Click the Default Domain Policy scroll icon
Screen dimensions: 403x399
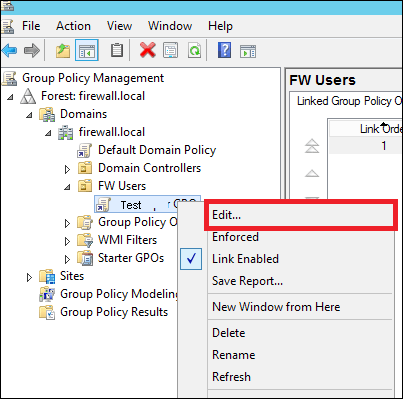coord(85,150)
